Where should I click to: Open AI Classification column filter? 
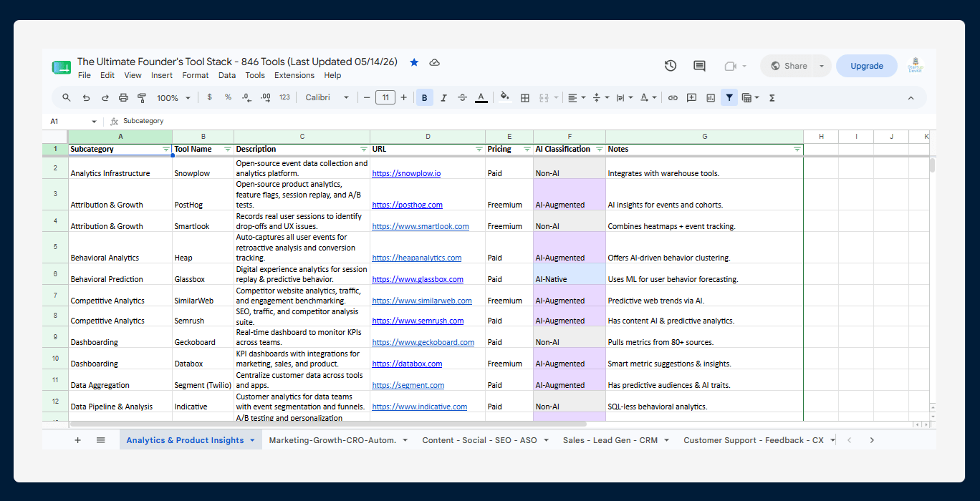(x=600, y=150)
